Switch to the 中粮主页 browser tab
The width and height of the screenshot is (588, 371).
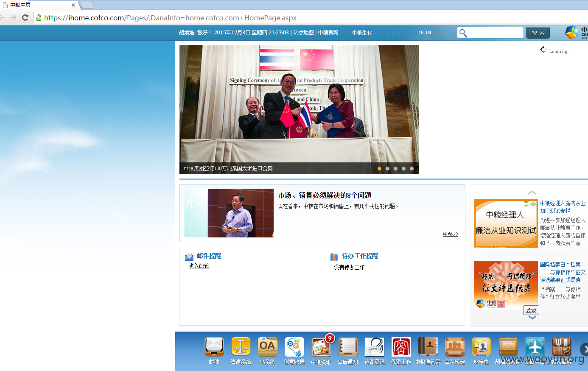[38, 5]
